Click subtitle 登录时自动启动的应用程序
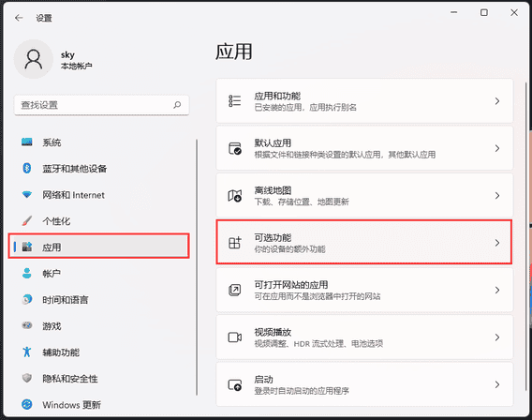The height and width of the screenshot is (420, 532). (x=302, y=391)
